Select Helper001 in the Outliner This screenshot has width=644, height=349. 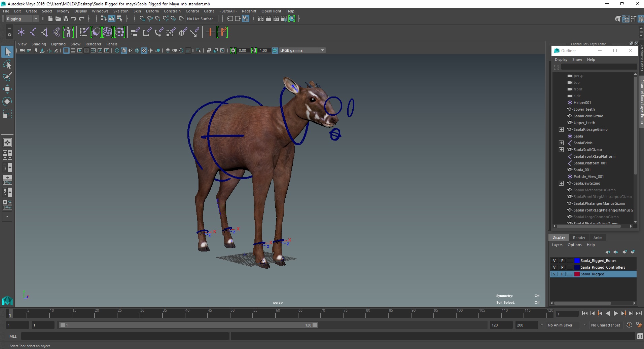(x=582, y=103)
